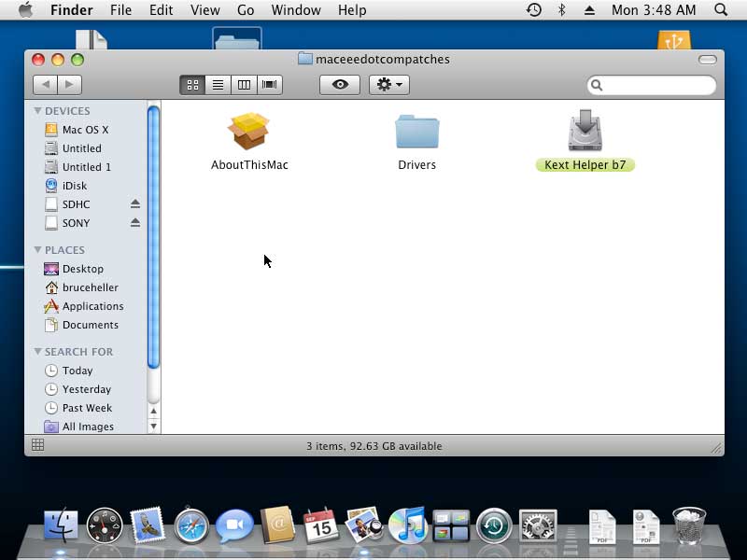Open Finder from the Dock

coord(61,525)
